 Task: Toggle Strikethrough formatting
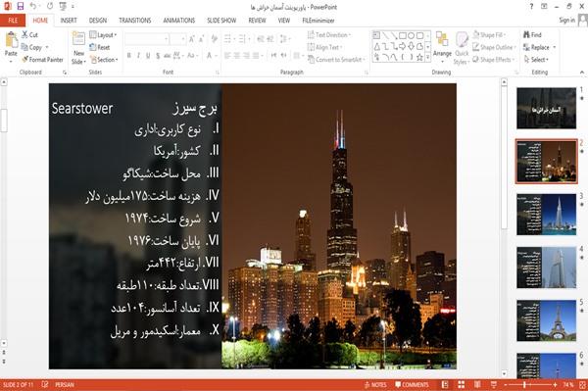pyautogui.click(x=167, y=56)
